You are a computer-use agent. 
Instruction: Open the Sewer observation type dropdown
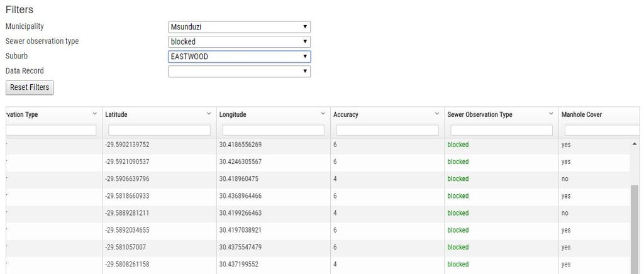pos(239,41)
